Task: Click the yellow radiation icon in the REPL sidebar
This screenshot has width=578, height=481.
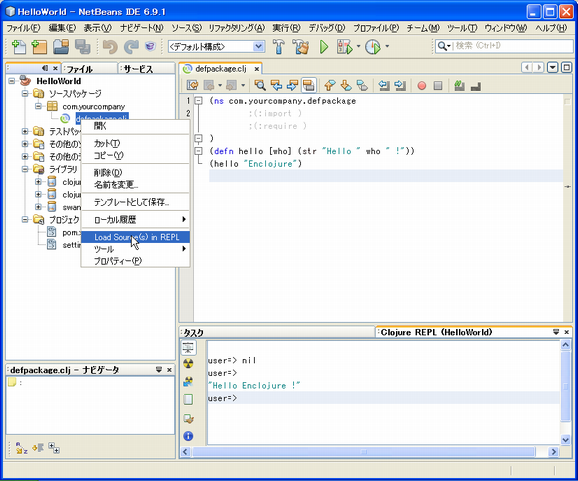Action: coord(188,363)
